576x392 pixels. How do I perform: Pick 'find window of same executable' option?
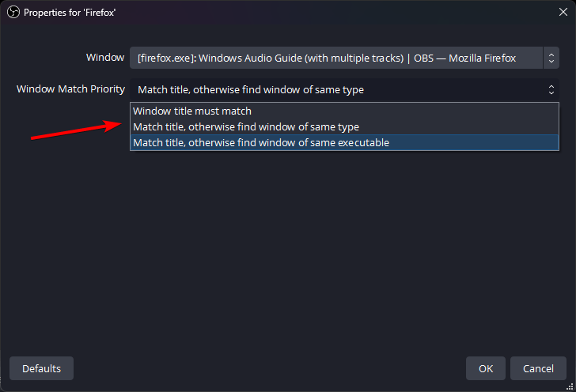[260, 142]
